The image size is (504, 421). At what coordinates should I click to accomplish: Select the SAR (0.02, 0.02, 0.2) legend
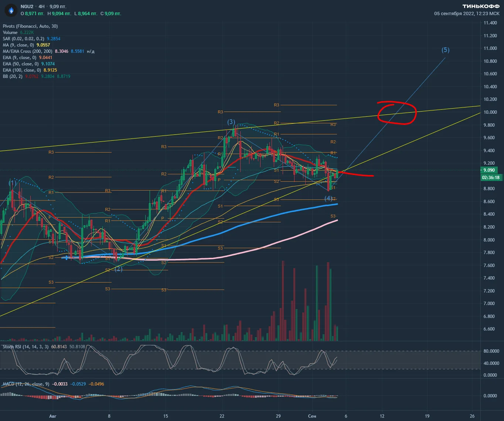[x=23, y=39]
